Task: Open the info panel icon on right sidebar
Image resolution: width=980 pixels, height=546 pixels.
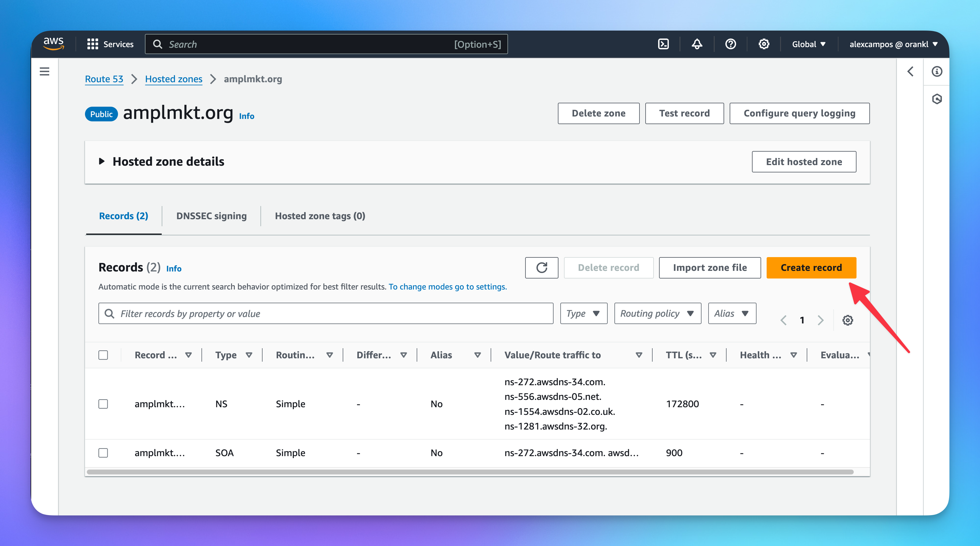Action: pos(937,72)
